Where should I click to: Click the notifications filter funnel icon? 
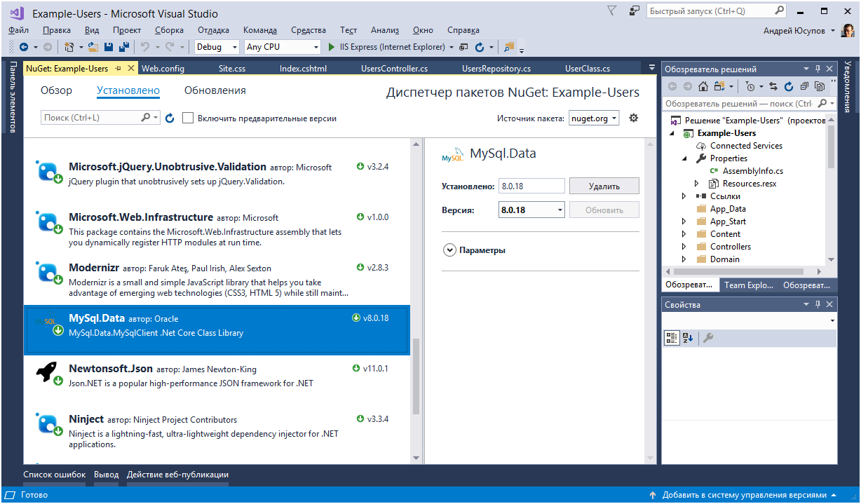coord(612,11)
